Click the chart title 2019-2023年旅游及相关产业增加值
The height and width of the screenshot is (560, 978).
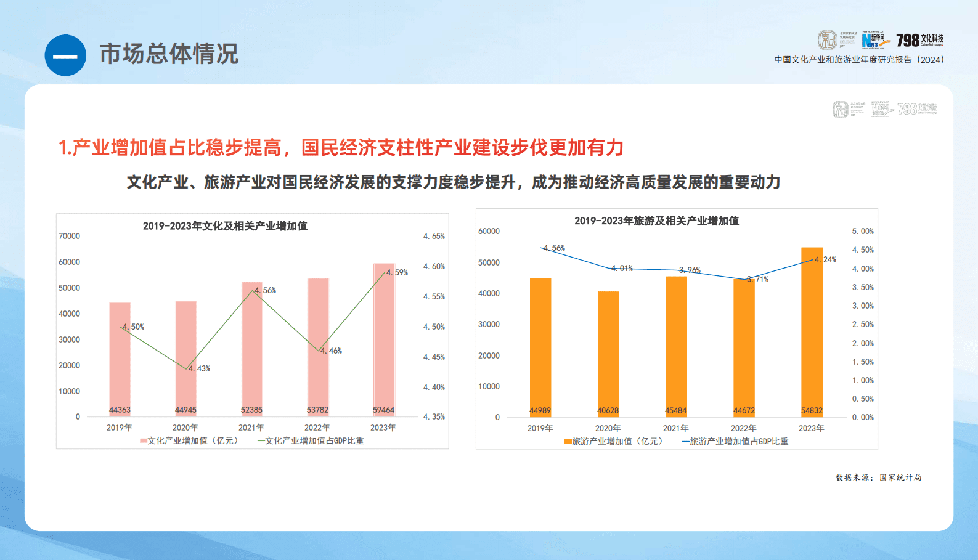point(657,221)
